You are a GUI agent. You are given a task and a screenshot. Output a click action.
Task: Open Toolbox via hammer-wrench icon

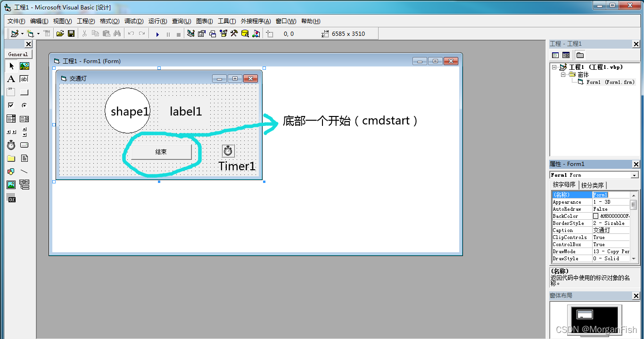[x=234, y=33]
